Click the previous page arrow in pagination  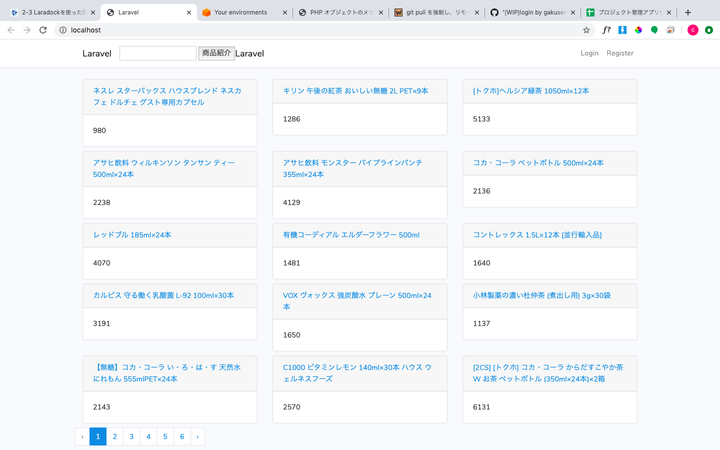83,437
